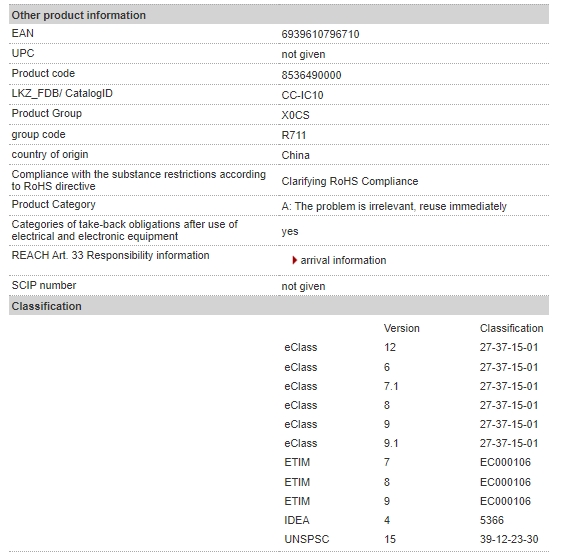
Task: Click the Product Category value text
Action: click(394, 206)
